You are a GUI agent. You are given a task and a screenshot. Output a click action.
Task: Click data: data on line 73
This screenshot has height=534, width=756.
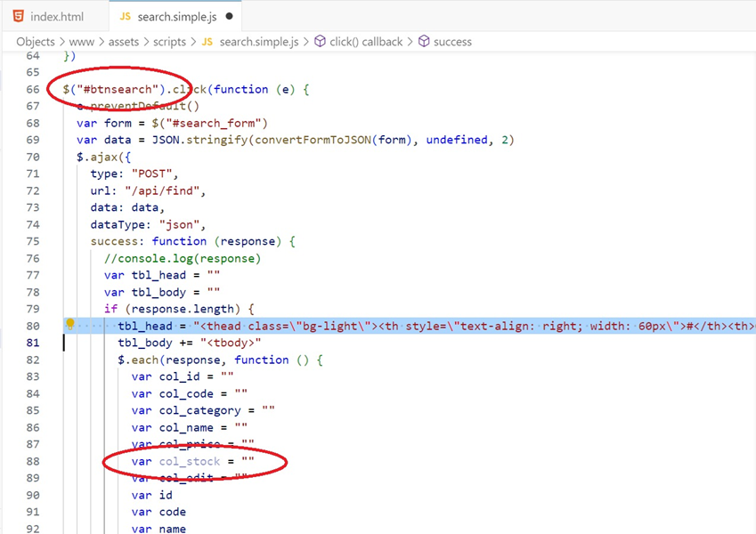coord(127,207)
